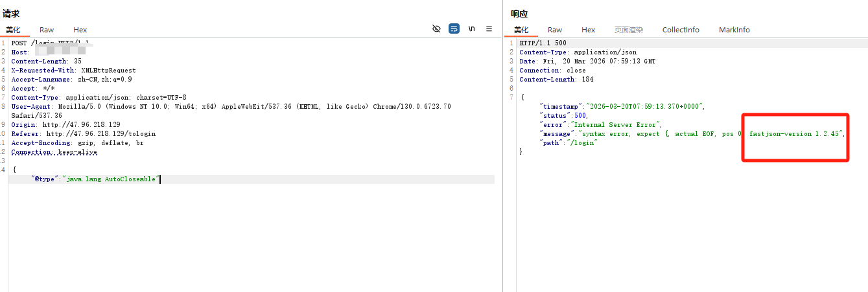Switch to response Raw tab

pyautogui.click(x=555, y=30)
